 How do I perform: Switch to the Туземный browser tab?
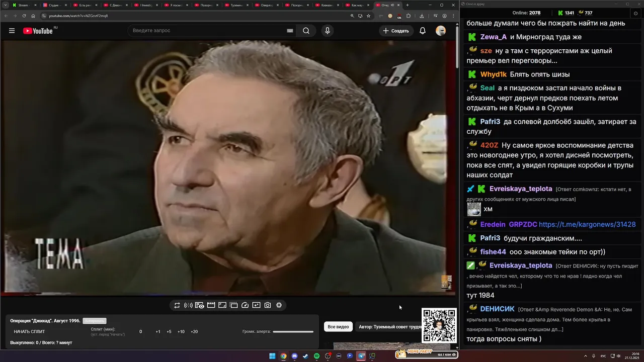[x=235, y=5]
